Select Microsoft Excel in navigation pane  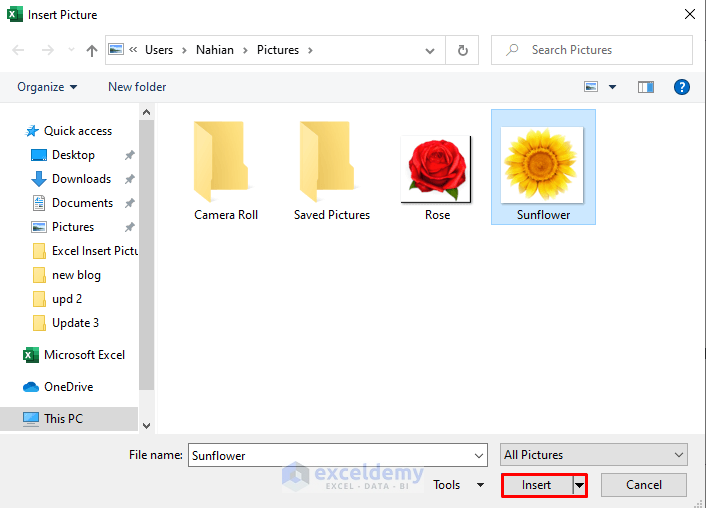coord(74,355)
